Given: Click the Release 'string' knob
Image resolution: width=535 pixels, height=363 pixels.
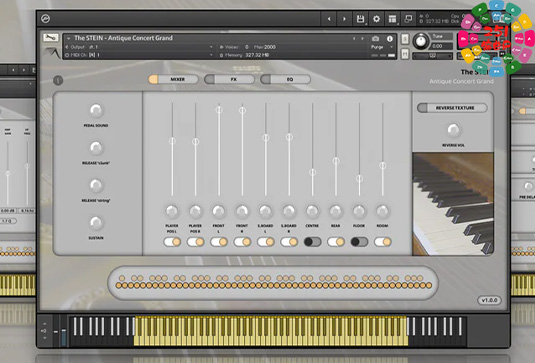Looking at the screenshot, I should coord(96,185).
